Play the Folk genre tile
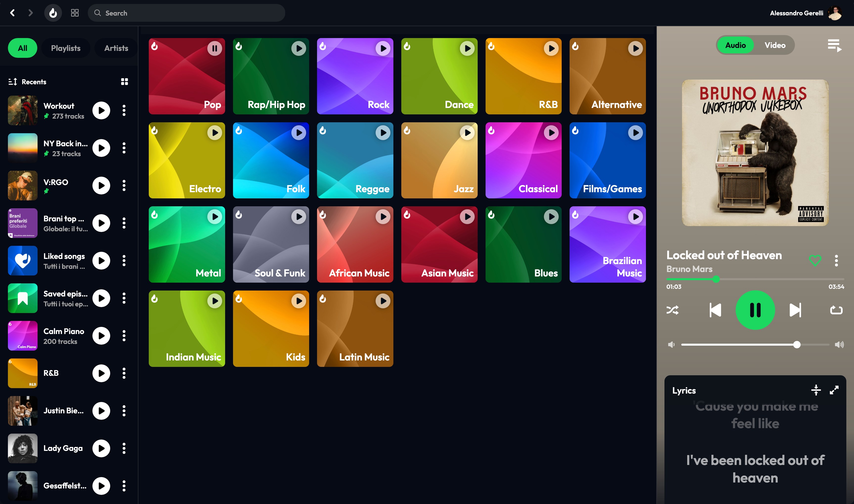 click(299, 132)
